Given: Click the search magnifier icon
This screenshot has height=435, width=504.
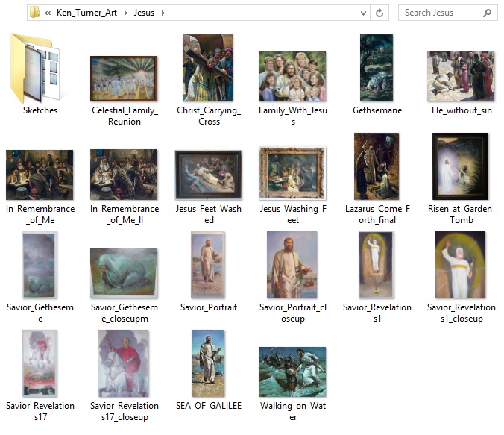Looking at the screenshot, I should coord(487,13).
